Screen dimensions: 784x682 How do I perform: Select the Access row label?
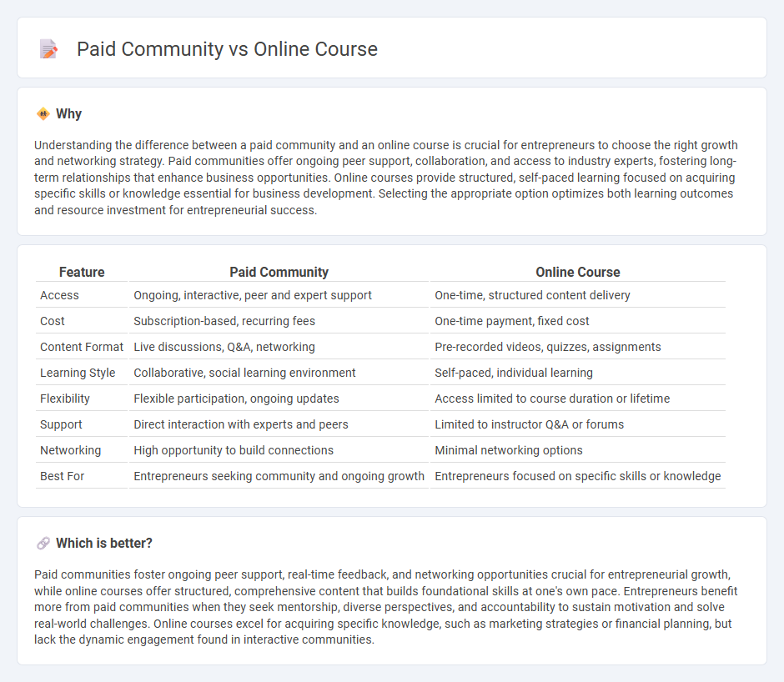(59, 295)
